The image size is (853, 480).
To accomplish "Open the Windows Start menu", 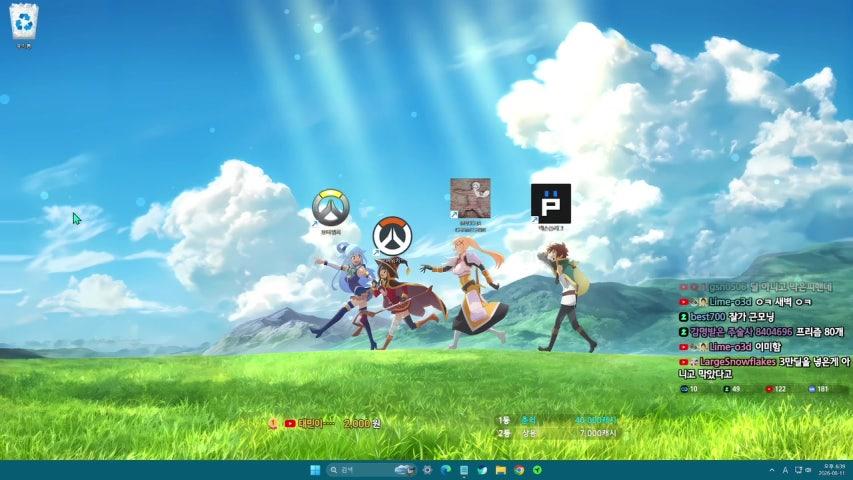I will coord(315,470).
